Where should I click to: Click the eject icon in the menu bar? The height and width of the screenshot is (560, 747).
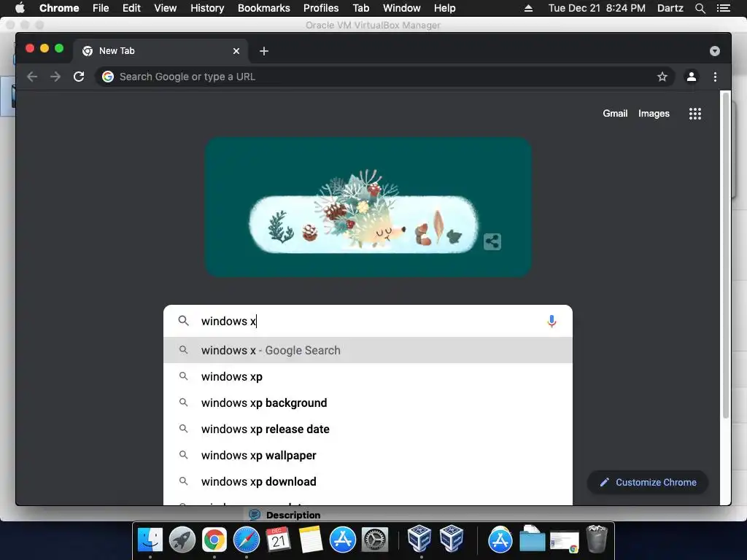click(528, 8)
